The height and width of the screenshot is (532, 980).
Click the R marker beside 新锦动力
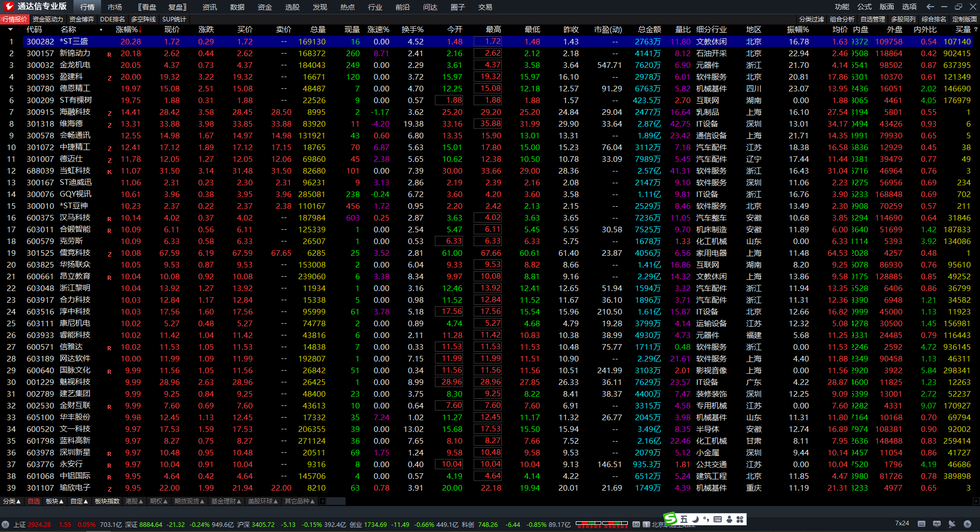pyautogui.click(x=109, y=54)
